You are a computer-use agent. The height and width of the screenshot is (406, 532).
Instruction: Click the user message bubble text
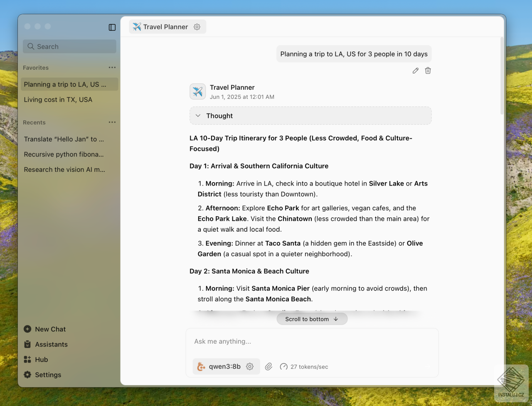354,54
